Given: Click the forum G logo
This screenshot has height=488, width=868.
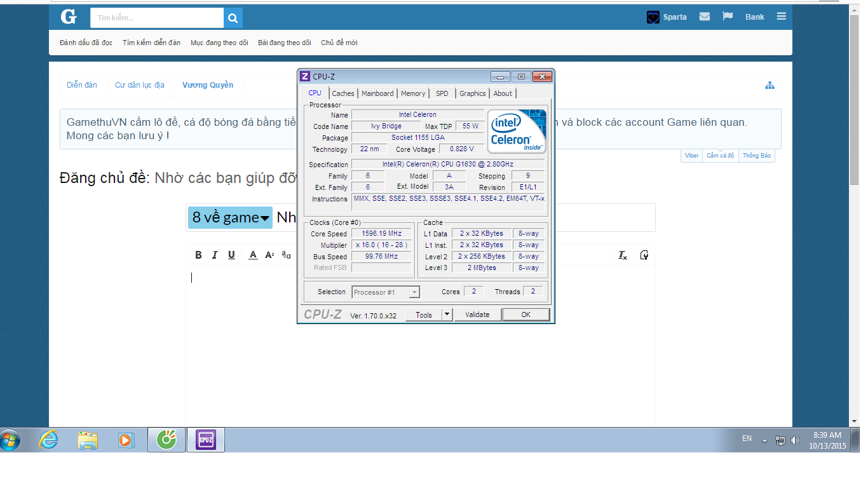Looking at the screenshot, I should pyautogui.click(x=69, y=17).
